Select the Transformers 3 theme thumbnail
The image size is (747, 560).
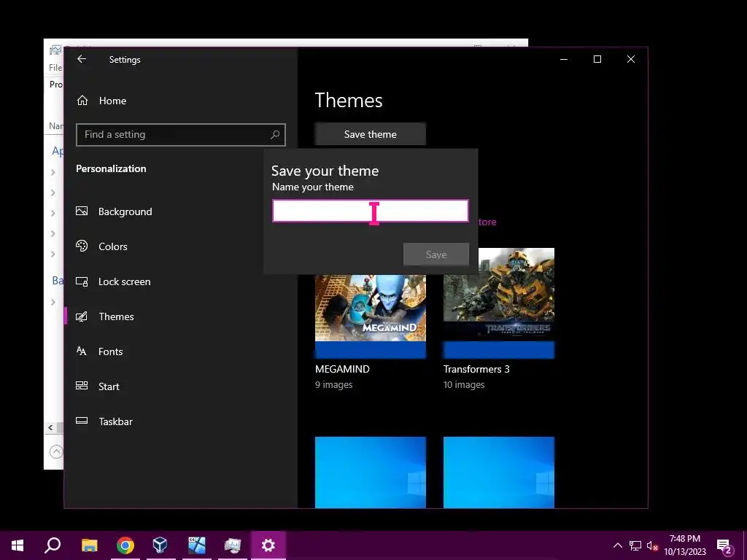click(499, 303)
